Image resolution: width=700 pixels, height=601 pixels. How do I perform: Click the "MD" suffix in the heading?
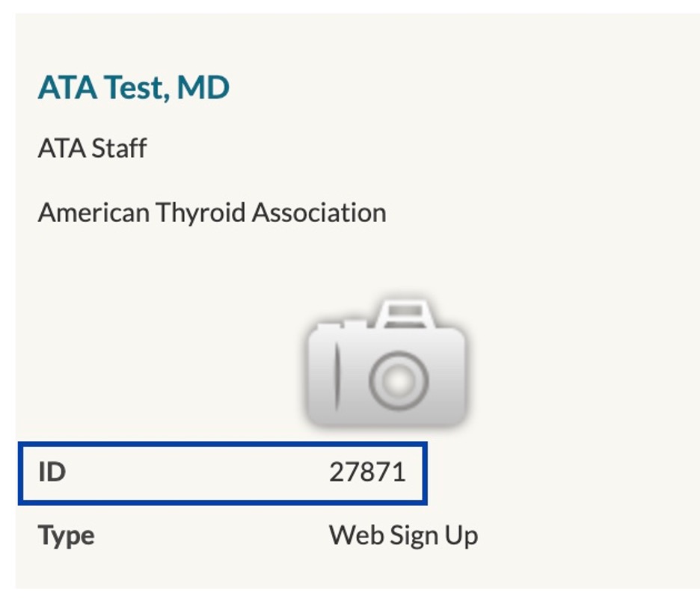click(202, 88)
